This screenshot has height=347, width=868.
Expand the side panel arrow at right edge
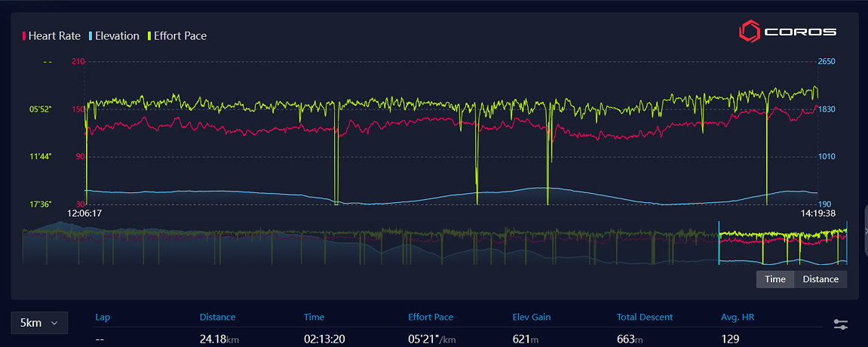(x=865, y=232)
